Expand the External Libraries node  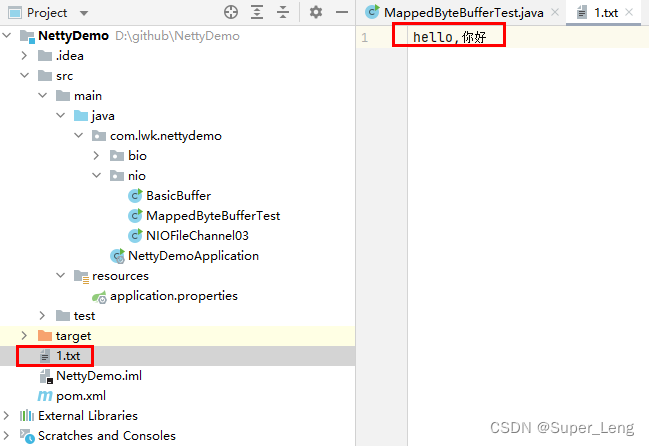(x=8, y=416)
